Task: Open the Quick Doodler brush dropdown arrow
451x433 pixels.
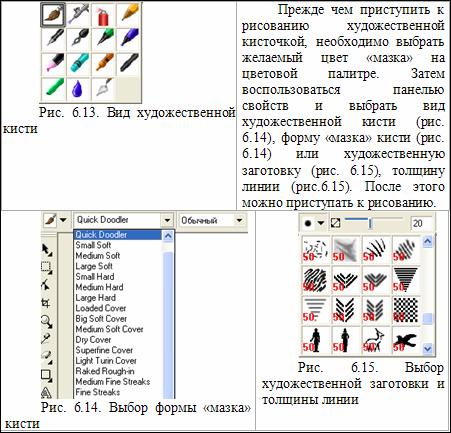Action: (x=167, y=220)
